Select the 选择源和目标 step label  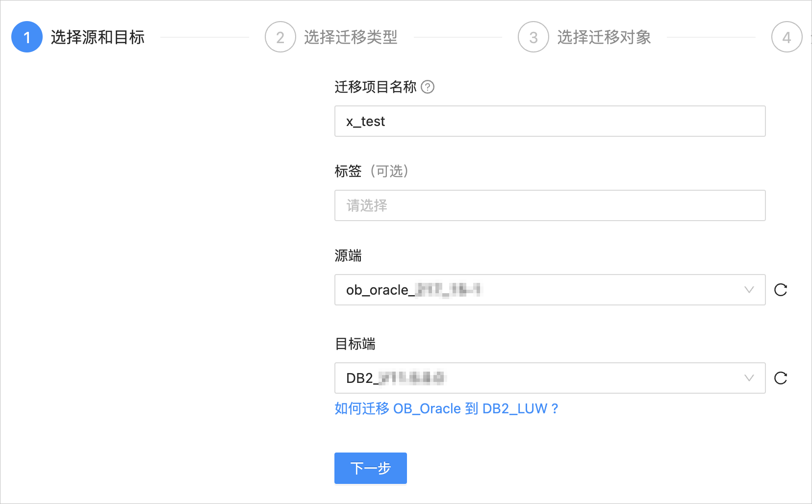tap(98, 37)
